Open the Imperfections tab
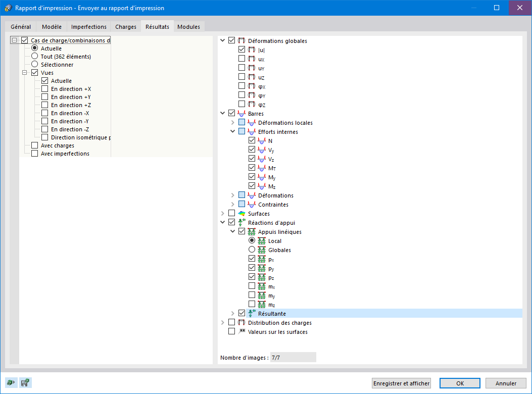The height and width of the screenshot is (394, 532). (89, 26)
